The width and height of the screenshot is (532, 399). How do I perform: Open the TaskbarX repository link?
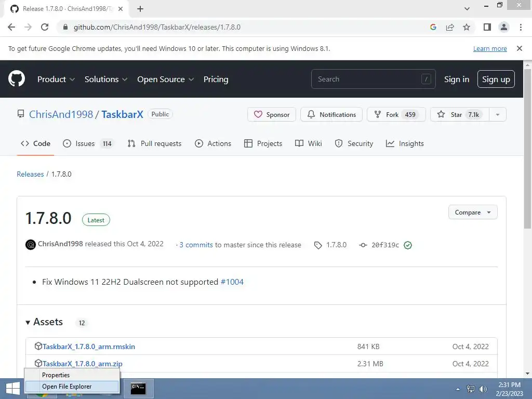pyautogui.click(x=122, y=114)
